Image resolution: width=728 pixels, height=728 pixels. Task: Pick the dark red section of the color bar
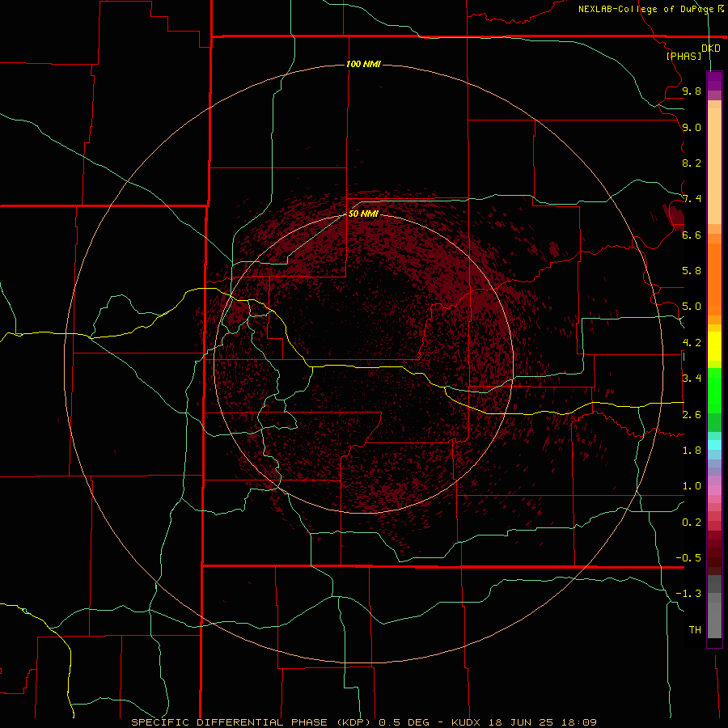714,552
